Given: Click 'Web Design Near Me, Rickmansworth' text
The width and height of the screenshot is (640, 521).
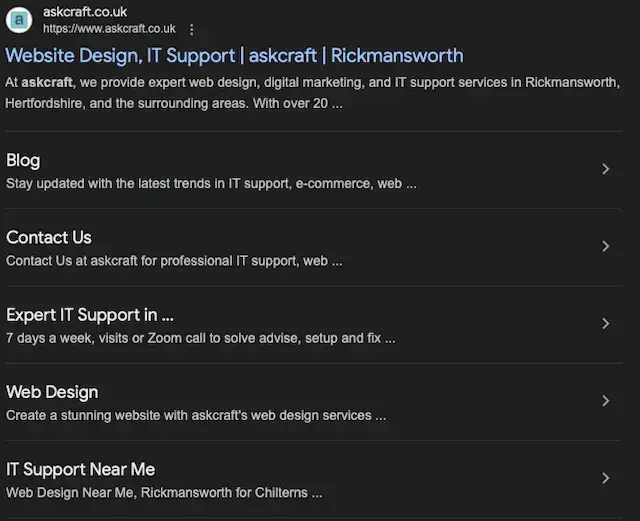Looking at the screenshot, I should 164,493.
